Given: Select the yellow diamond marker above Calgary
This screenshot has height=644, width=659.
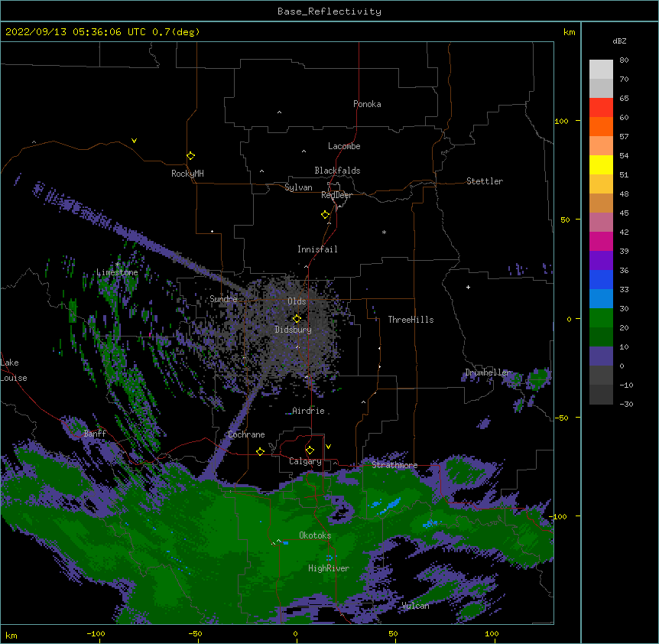Looking at the screenshot, I should coord(310,450).
